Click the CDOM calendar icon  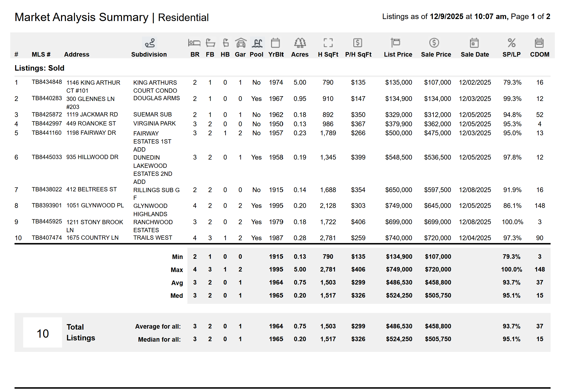coord(539,43)
